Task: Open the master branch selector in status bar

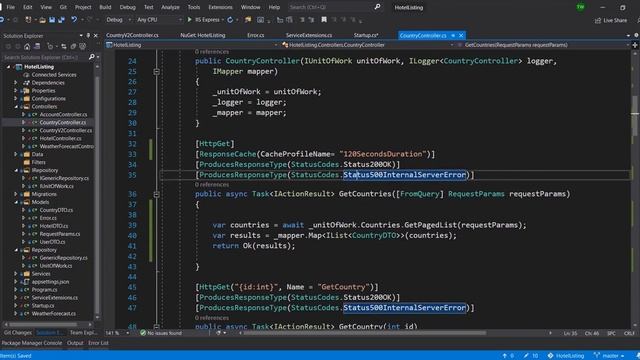Action: 609,356
